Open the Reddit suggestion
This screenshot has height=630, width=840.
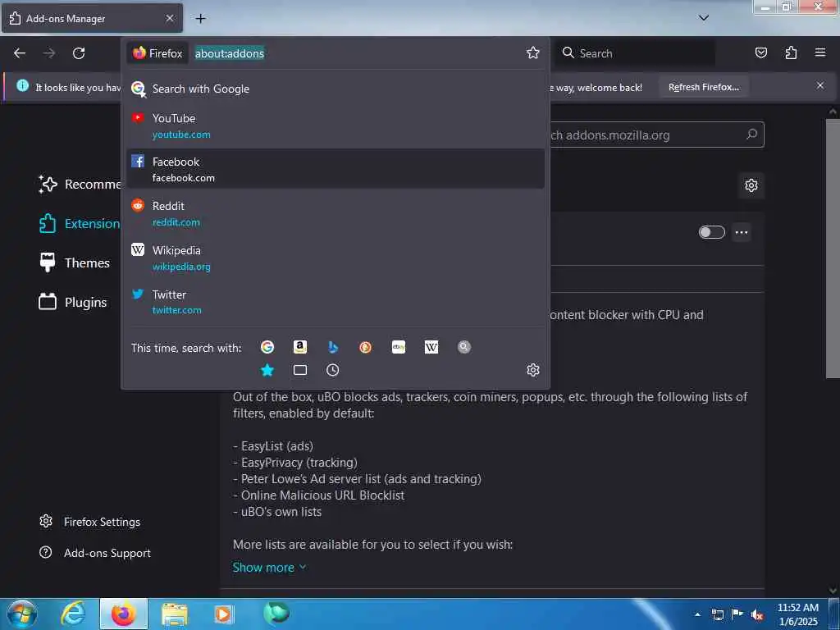click(336, 213)
